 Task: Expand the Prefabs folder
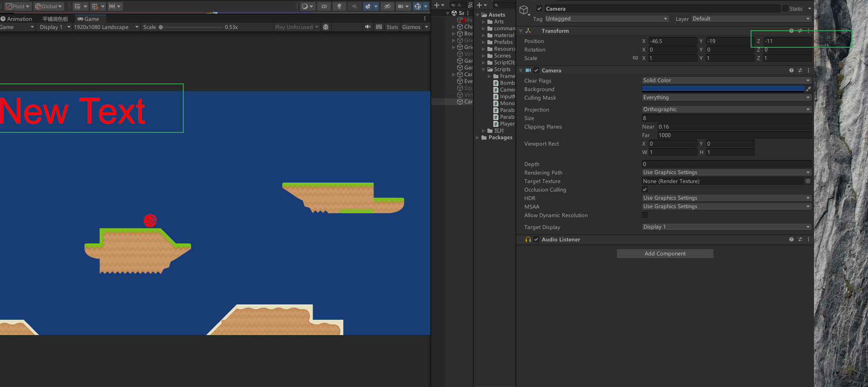point(483,42)
